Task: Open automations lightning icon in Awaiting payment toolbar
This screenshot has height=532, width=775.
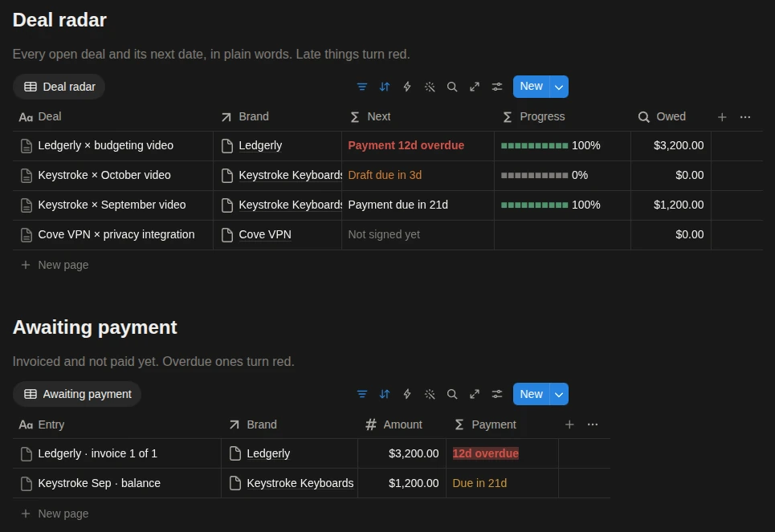Action: pyautogui.click(x=407, y=394)
